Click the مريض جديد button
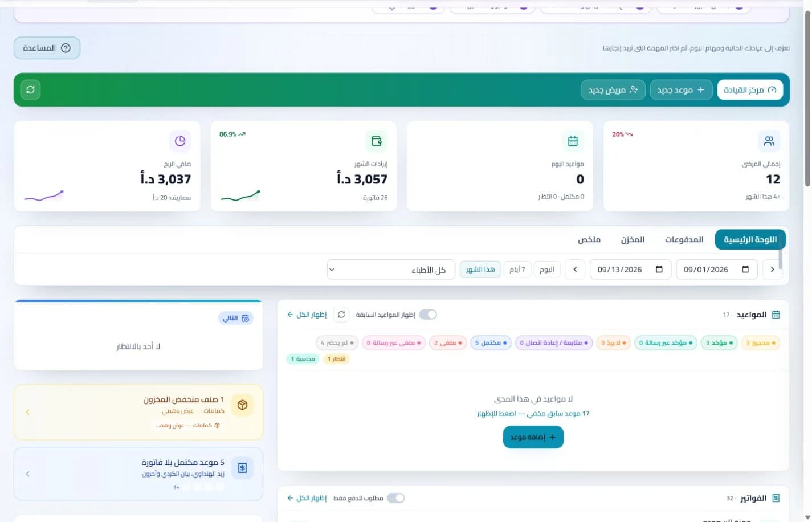 [613, 90]
